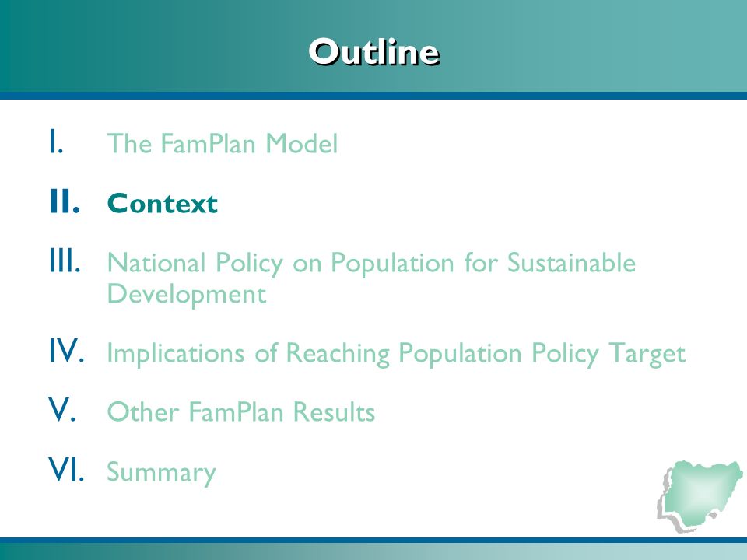Click Other FamPlan Results entry
Image resolution: width=747 pixels, height=560 pixels.
(x=241, y=411)
